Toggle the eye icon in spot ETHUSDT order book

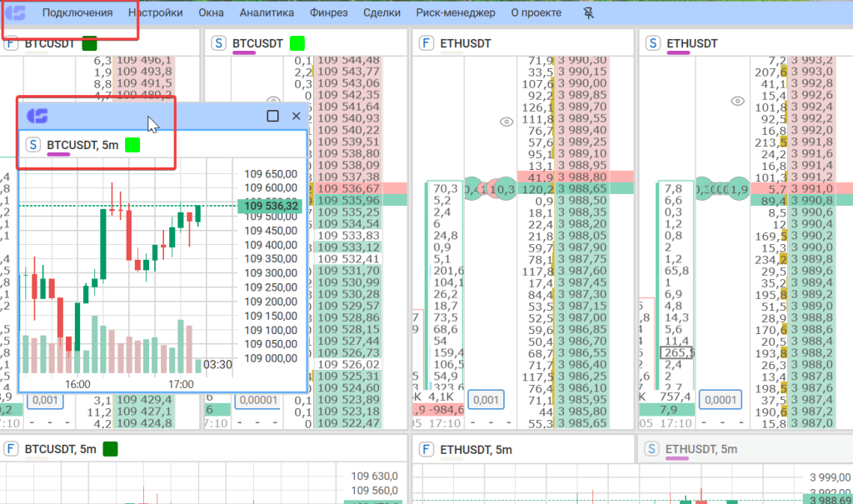pyautogui.click(x=736, y=101)
